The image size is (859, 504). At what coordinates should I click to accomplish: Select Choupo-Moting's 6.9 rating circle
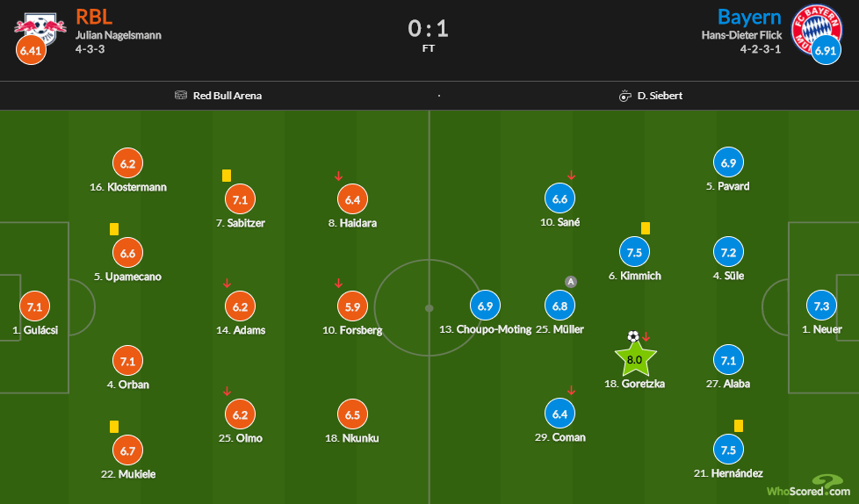(x=486, y=306)
